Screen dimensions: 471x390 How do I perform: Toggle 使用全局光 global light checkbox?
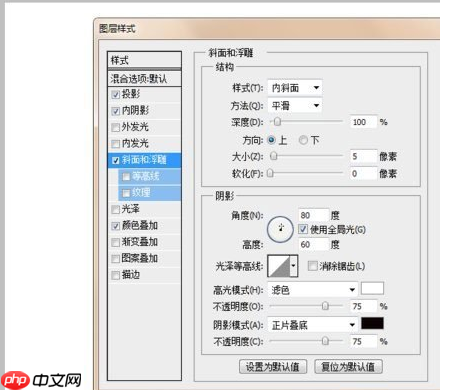pos(303,229)
